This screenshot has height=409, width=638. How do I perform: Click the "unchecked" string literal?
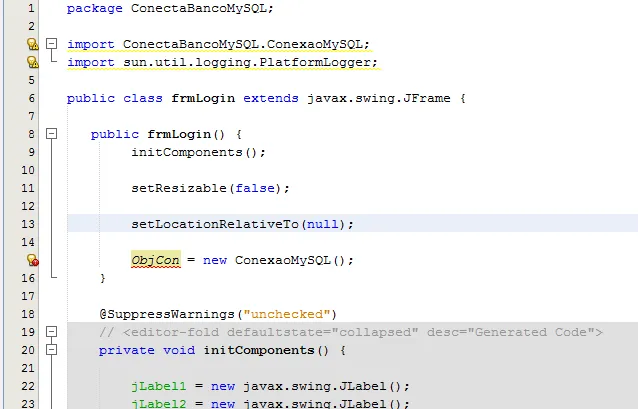[x=286, y=314]
